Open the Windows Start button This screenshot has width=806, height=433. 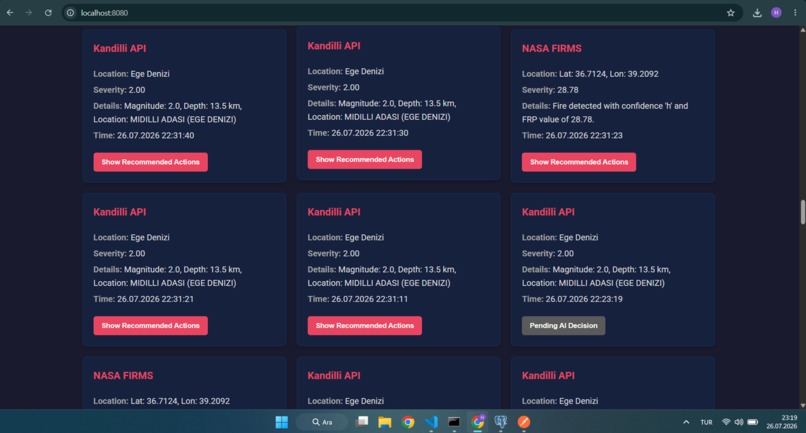point(282,422)
